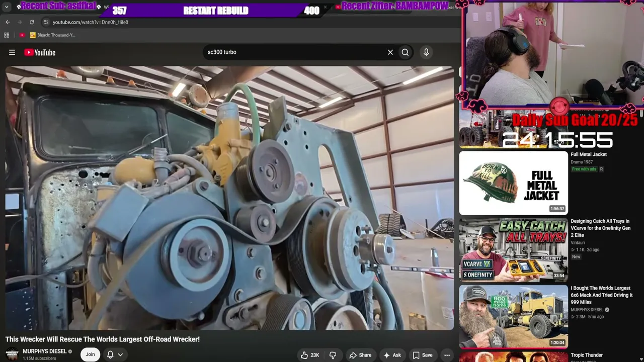Start voice search with the microphone
The height and width of the screenshot is (362, 644).
click(426, 52)
